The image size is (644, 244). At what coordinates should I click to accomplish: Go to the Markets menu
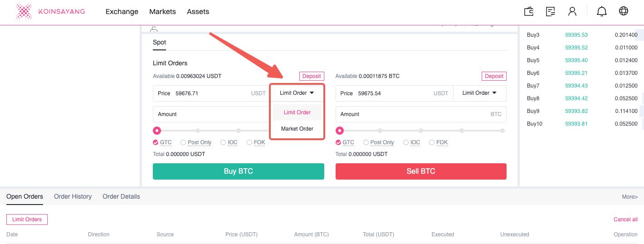click(162, 11)
